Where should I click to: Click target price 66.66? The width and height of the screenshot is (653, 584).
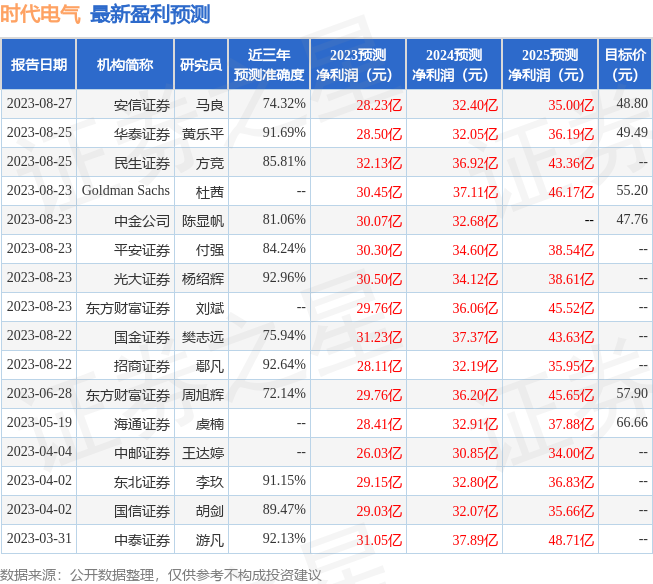632,422
